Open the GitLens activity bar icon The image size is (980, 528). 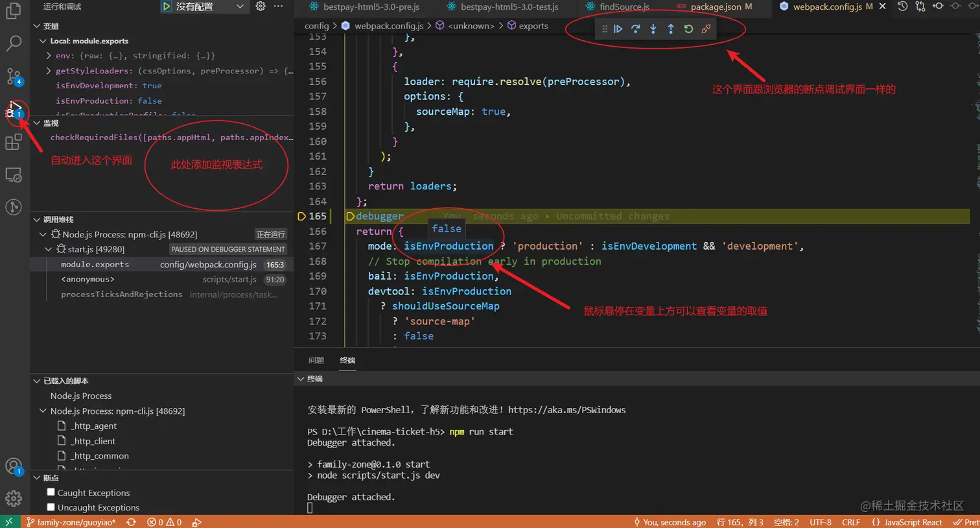click(x=14, y=207)
